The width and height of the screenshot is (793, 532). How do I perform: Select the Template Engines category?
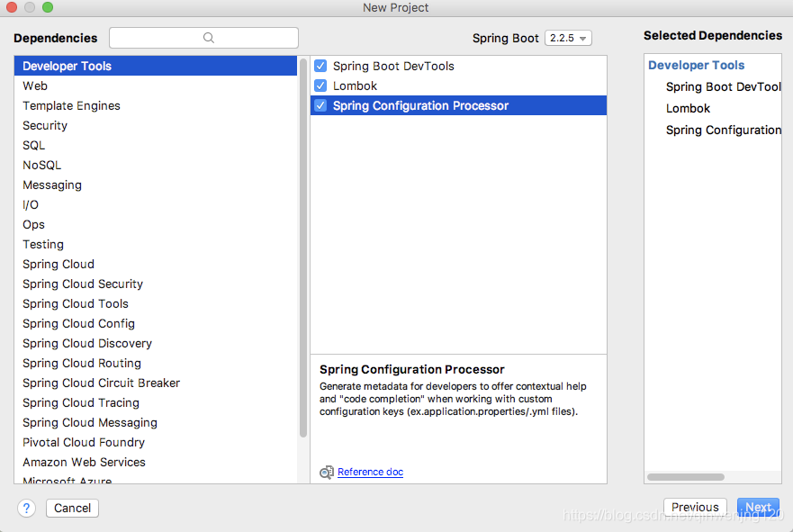coord(156,105)
